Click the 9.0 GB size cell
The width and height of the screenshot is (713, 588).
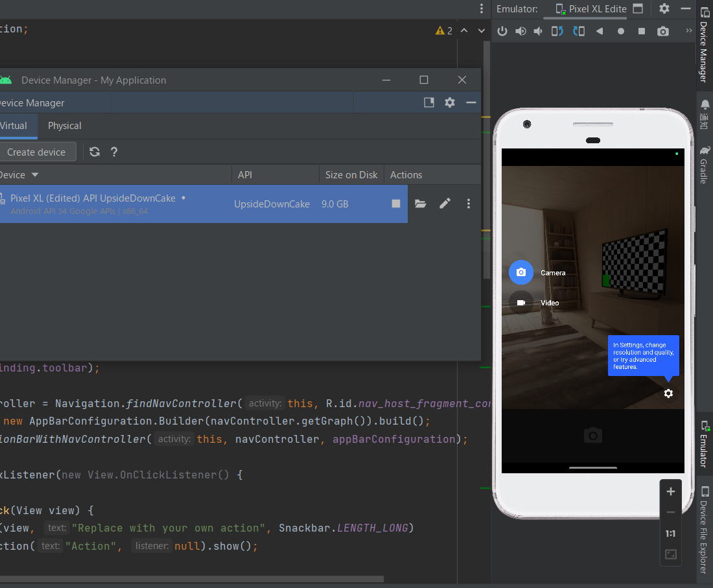(335, 204)
